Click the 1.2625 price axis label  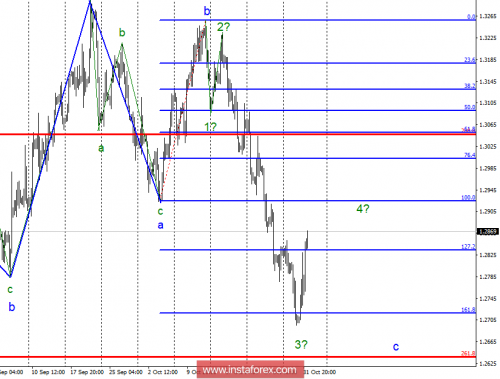click(x=488, y=363)
